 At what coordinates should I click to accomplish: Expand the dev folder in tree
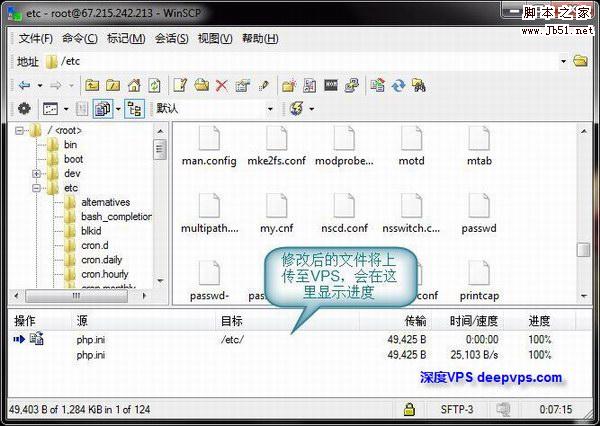36,173
